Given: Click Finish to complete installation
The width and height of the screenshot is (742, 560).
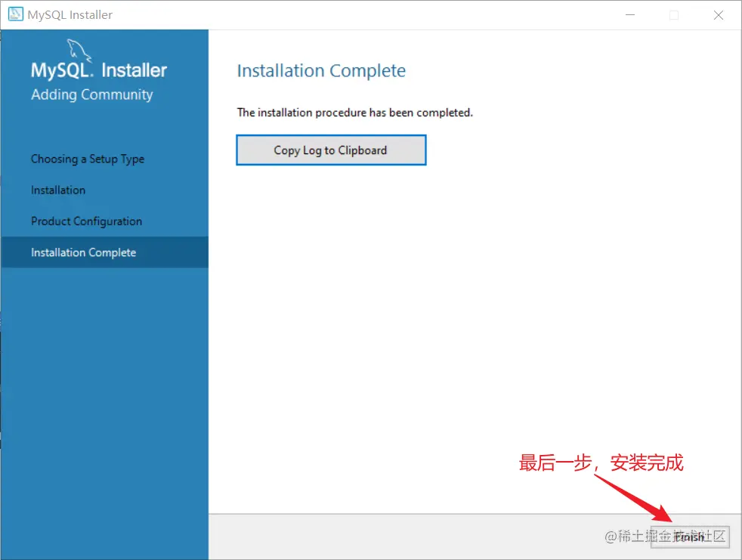Looking at the screenshot, I should coord(690,537).
